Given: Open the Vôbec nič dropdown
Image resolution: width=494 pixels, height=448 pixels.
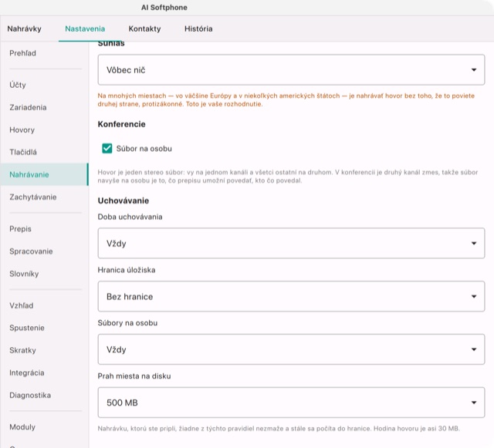Looking at the screenshot, I should click(291, 69).
